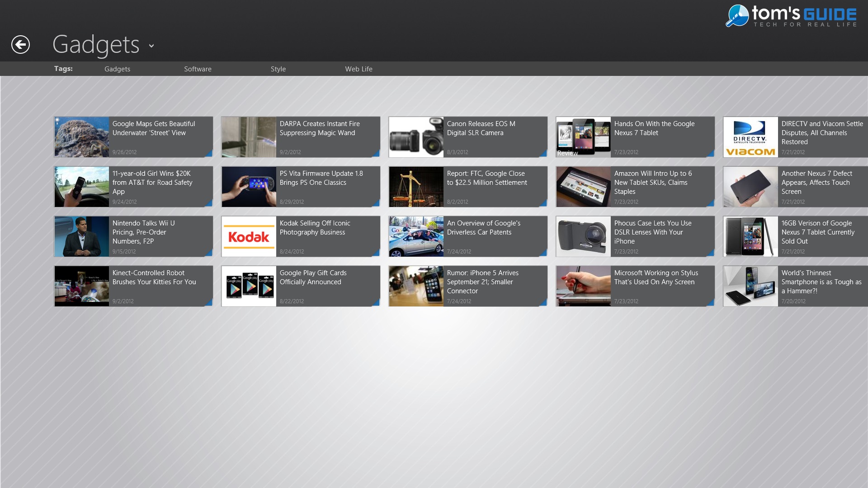Select Another Nexus 7 Defect Appears headline

816,182
